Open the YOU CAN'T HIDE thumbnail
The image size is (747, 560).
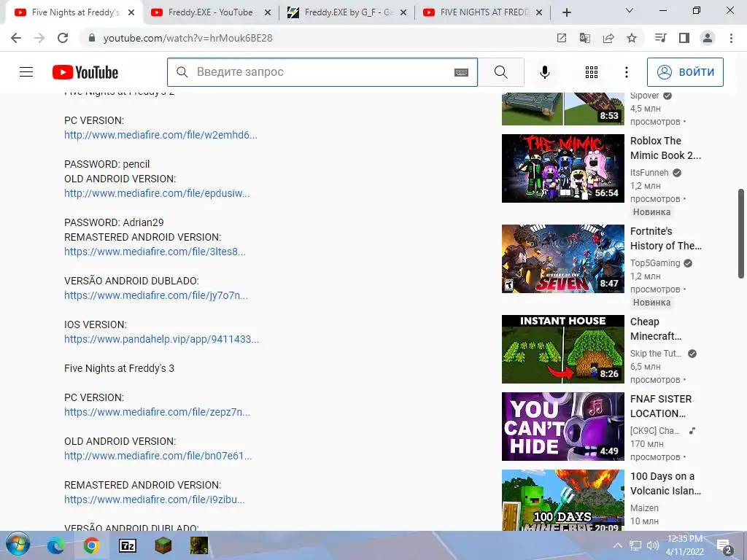(x=562, y=426)
